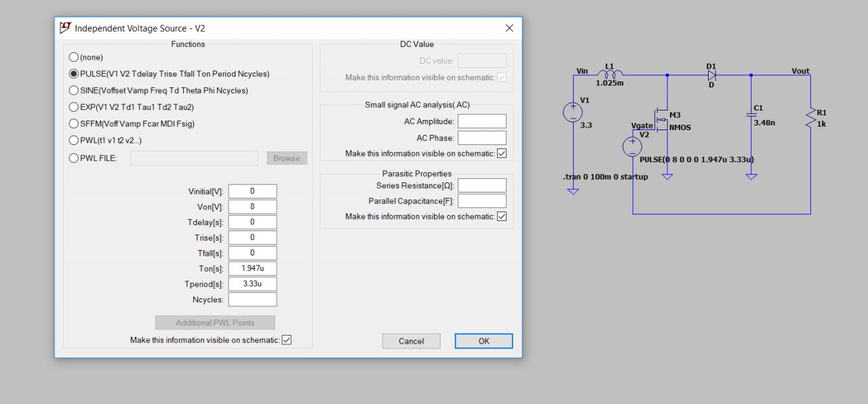The image size is (868, 404).
Task: Click the Additional PWL Points button
Action: coord(215,323)
